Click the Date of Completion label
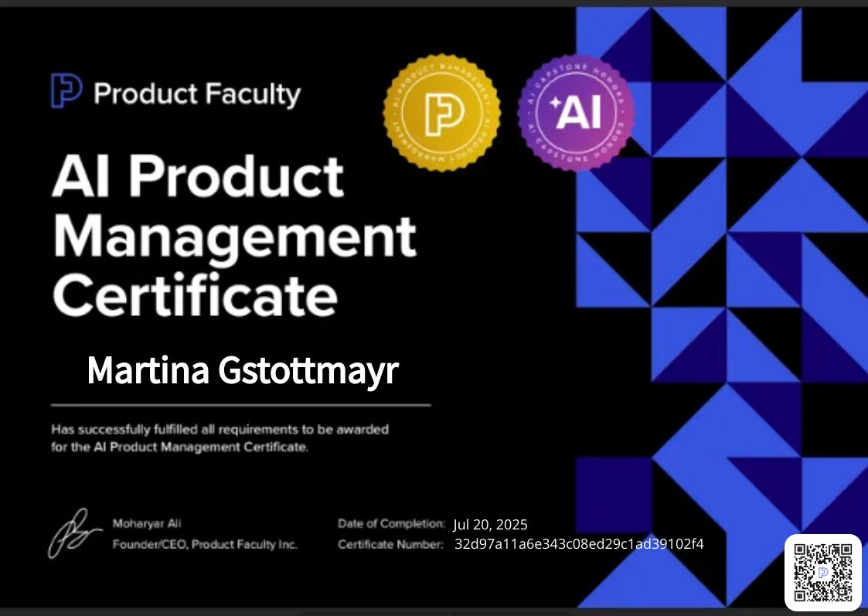868x616 pixels. click(390, 523)
